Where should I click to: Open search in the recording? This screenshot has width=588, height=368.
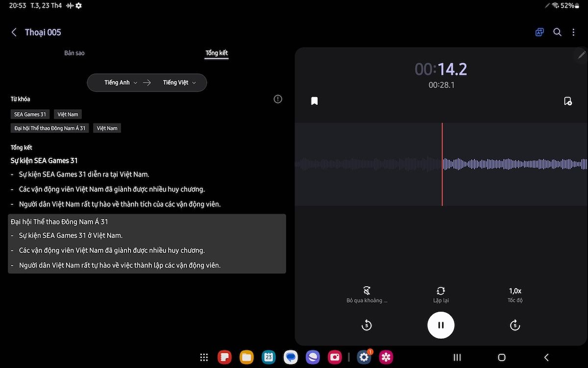point(557,32)
